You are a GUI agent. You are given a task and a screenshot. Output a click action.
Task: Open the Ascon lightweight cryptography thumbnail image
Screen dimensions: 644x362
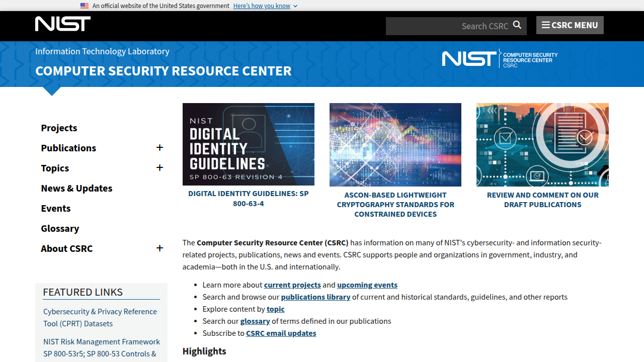click(395, 145)
